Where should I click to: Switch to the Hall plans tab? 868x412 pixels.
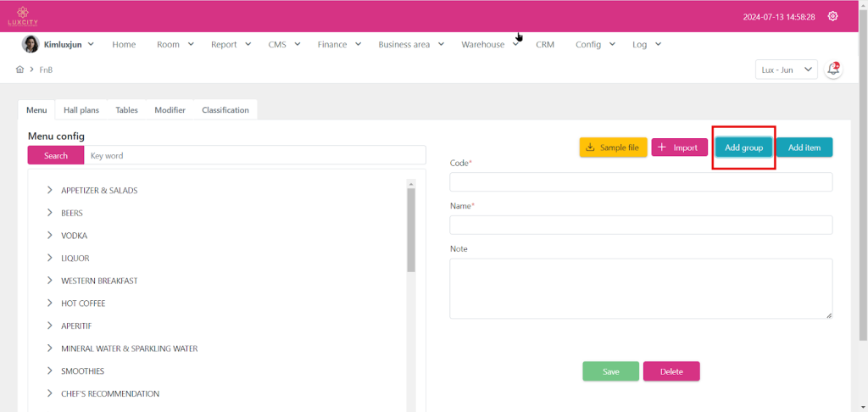click(x=81, y=110)
